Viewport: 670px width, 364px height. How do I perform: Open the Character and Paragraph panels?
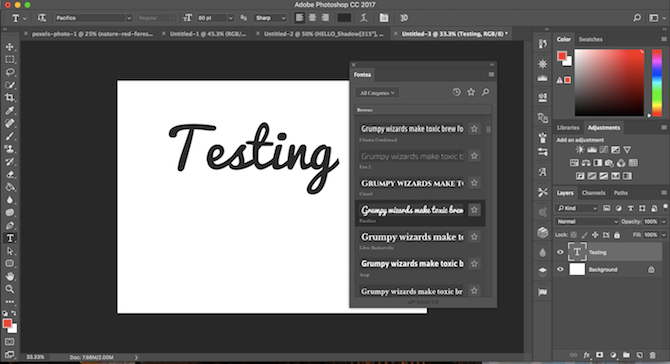tap(384, 18)
